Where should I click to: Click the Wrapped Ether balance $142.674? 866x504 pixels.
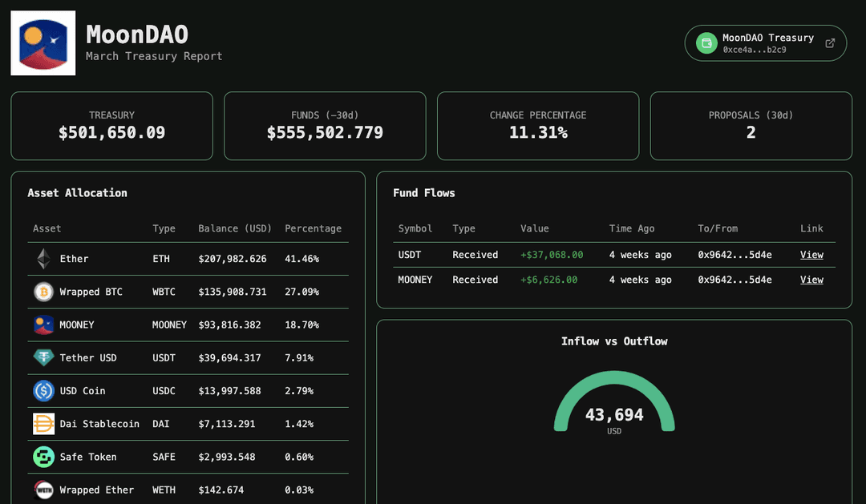[221, 490]
